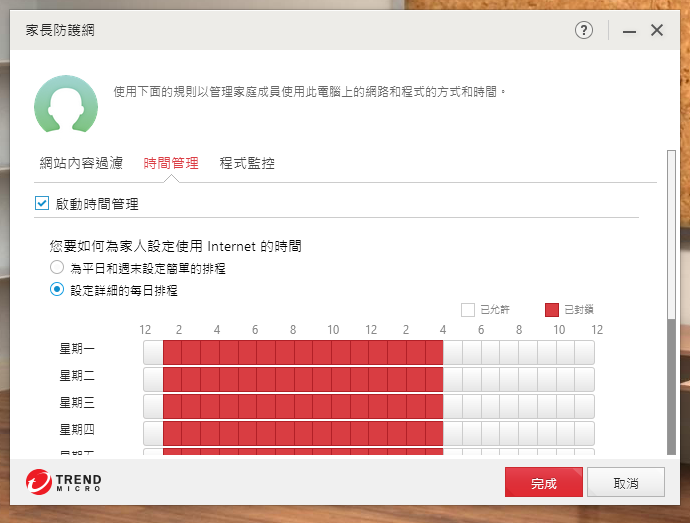
Task: Open the help question mark icon
Action: (584, 30)
